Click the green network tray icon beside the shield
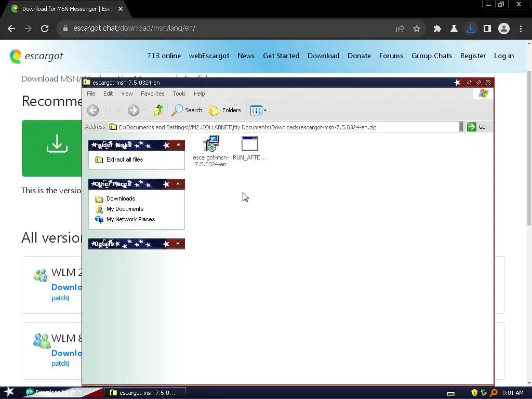The height and width of the screenshot is (399, 532). tap(484, 393)
